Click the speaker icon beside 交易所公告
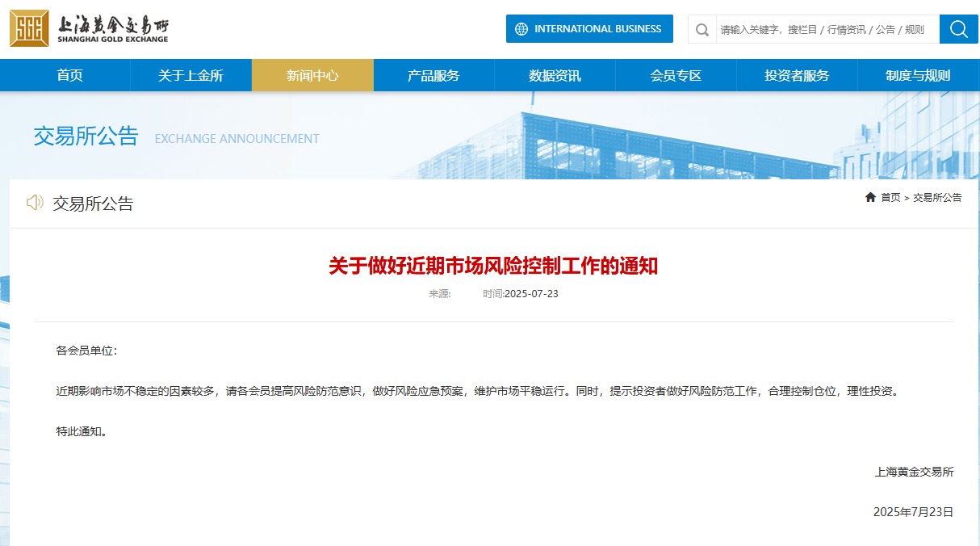The image size is (980, 546). point(35,203)
